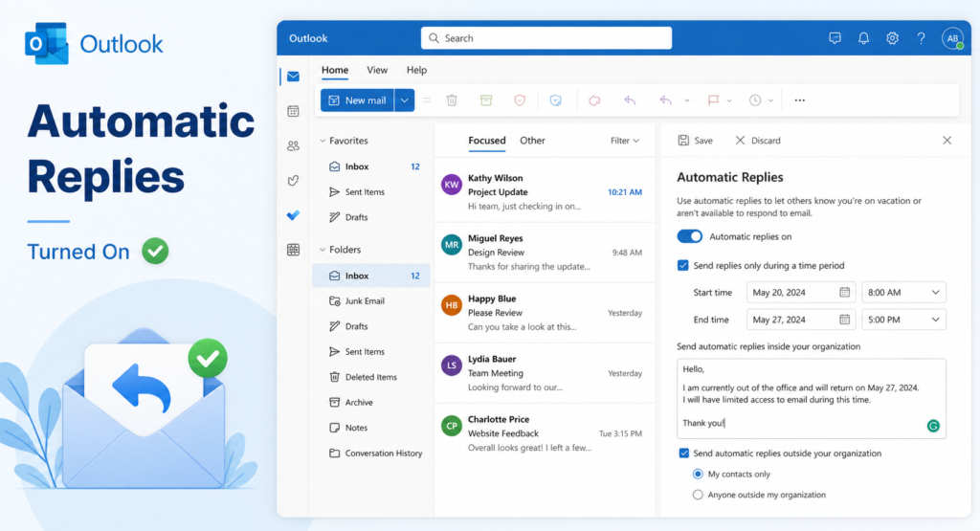
Task: Close the Automatic Replies panel
Action: tap(947, 141)
